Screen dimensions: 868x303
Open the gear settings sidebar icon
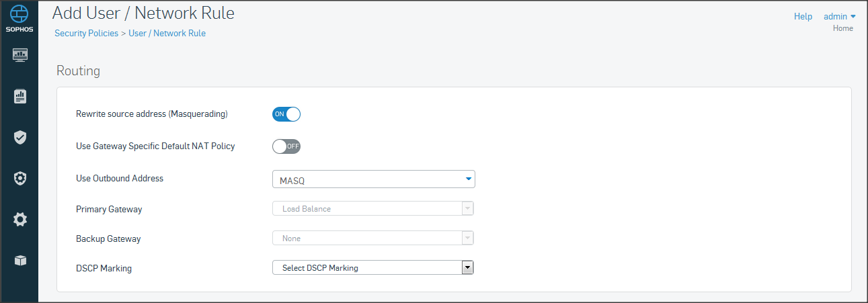coord(20,220)
